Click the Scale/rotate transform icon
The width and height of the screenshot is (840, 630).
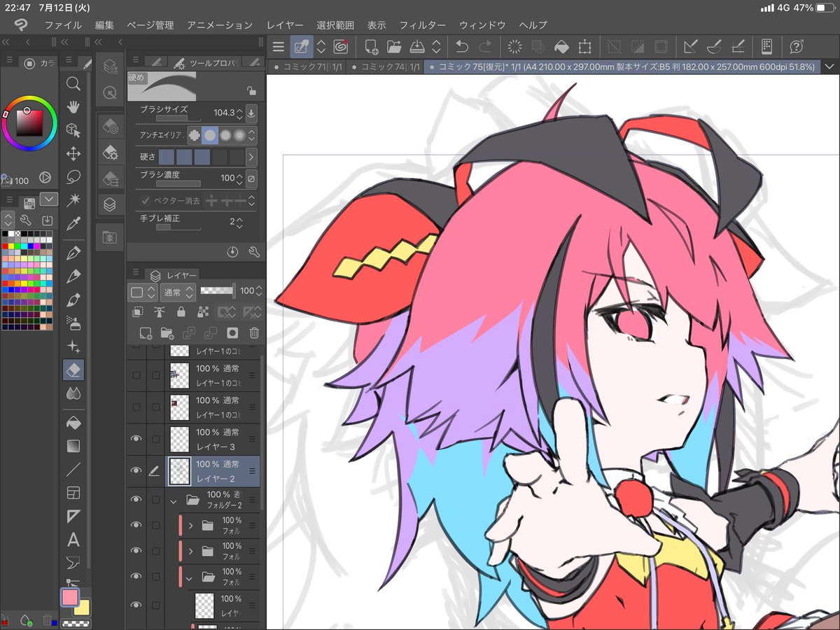(585, 47)
